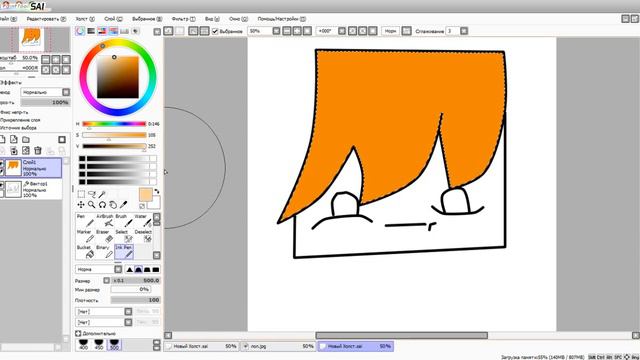Select the Marker tool

85,236
